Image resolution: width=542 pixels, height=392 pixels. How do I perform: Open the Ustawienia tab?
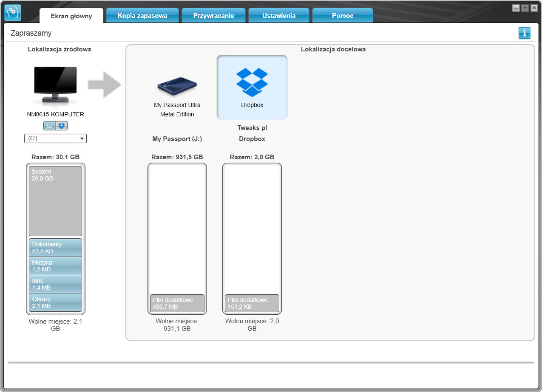click(x=279, y=15)
